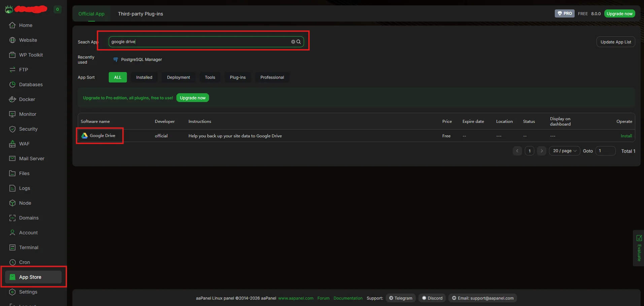Clear the search field with X icon
This screenshot has width=644, height=306.
tap(293, 42)
